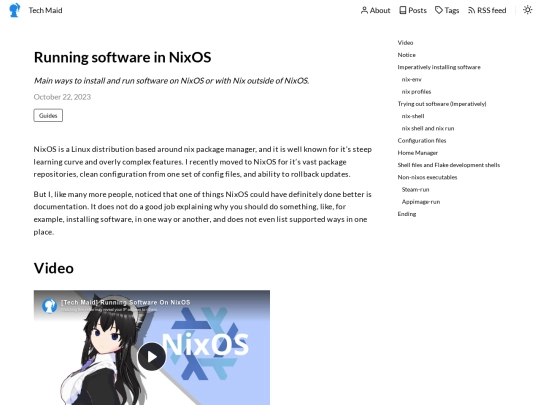This screenshot has width=540, height=405.
Task: Click the 'Running software in NixOS' title
Action: [x=122, y=57]
